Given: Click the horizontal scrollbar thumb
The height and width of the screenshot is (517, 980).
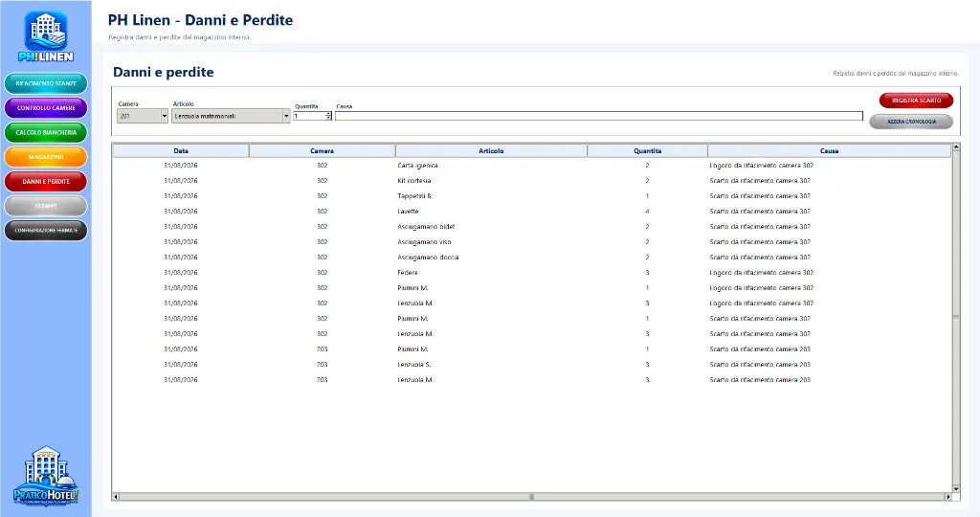Looking at the screenshot, I should [x=532, y=496].
